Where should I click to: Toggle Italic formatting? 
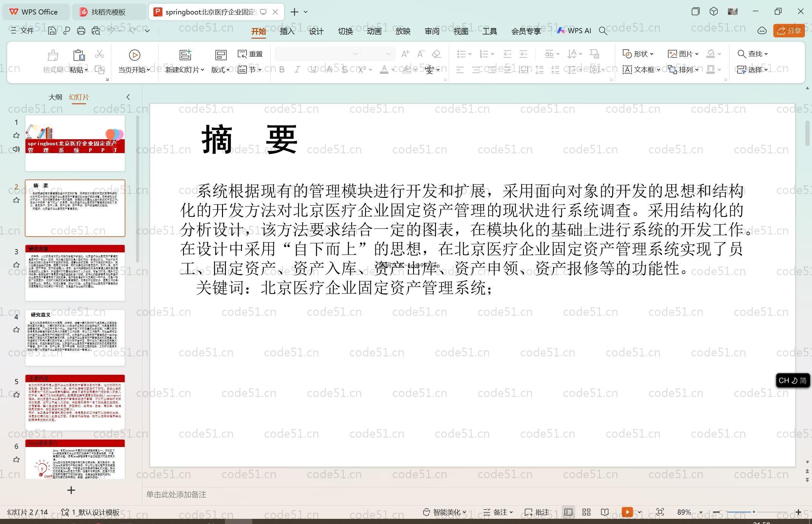point(297,69)
